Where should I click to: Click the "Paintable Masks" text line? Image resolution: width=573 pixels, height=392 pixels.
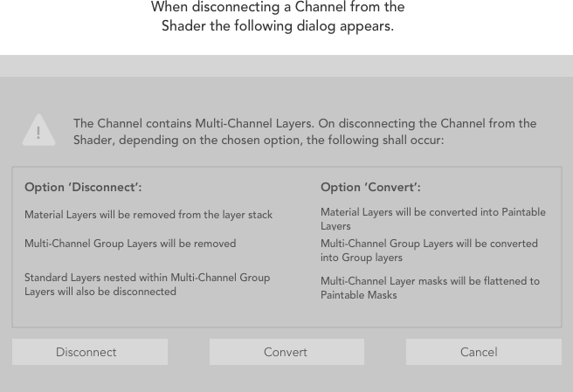(359, 295)
